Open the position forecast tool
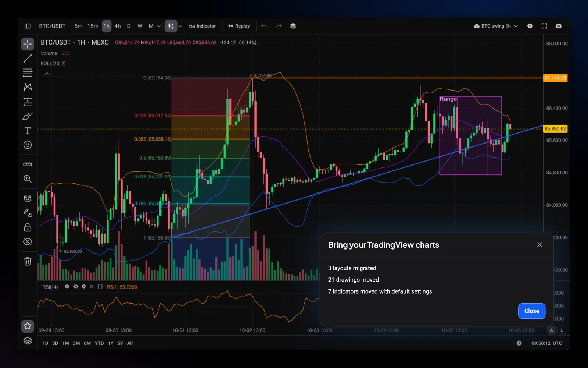 (x=28, y=102)
